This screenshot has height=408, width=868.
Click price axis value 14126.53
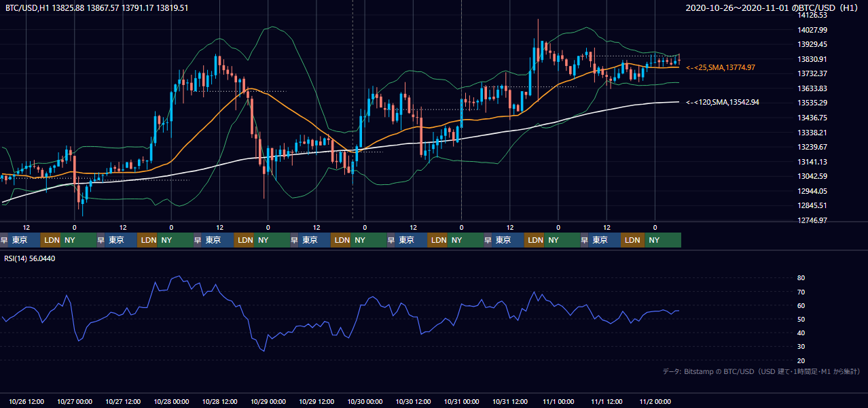coord(812,15)
